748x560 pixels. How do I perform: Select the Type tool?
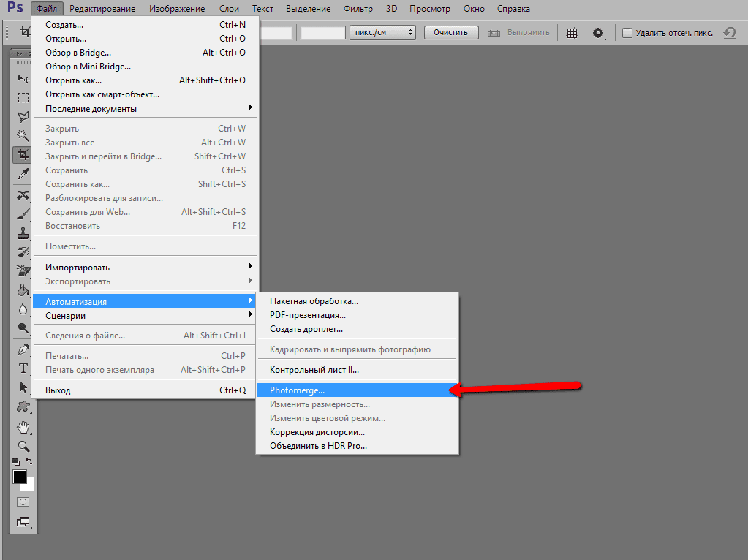[23, 368]
